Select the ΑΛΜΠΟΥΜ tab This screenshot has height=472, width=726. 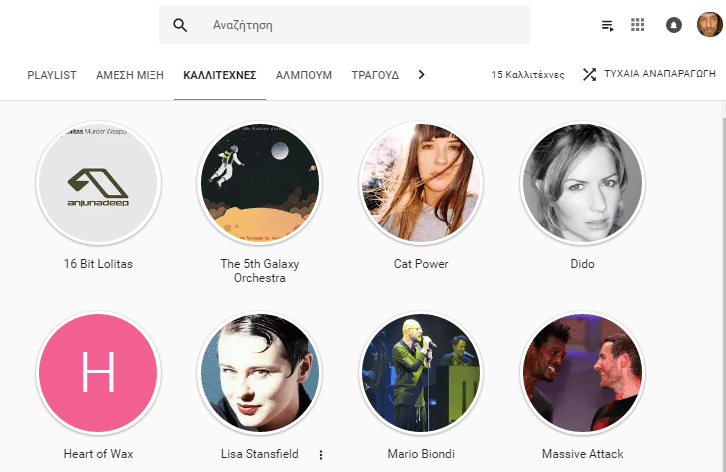[304, 75]
